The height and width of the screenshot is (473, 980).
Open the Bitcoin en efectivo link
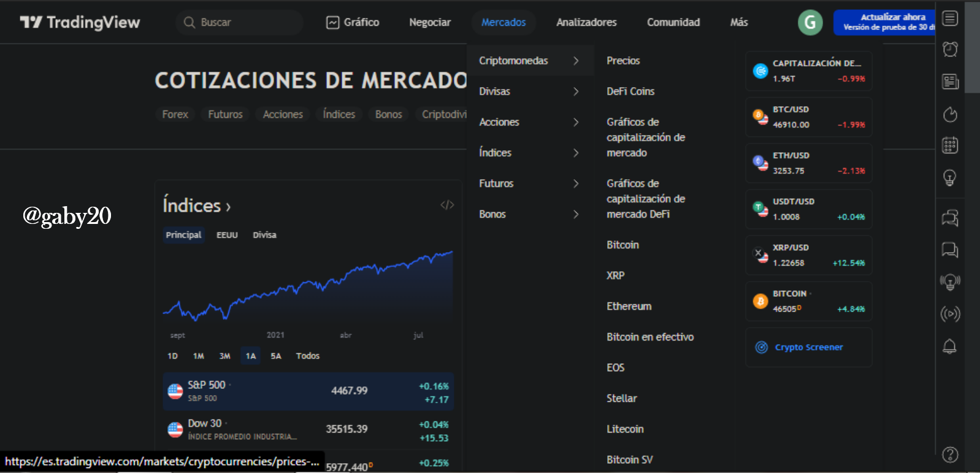click(650, 337)
